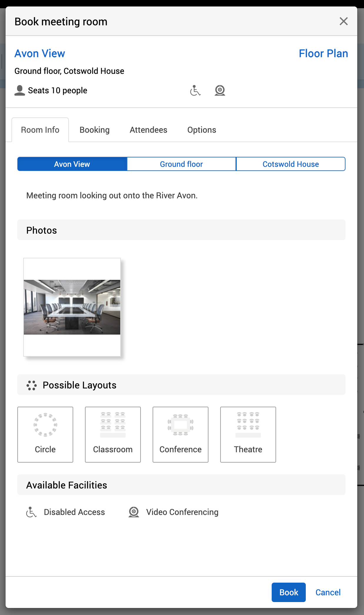This screenshot has width=364, height=615.
Task: Click the Video Conferencing webcam icon under facilities
Action: pos(134,512)
